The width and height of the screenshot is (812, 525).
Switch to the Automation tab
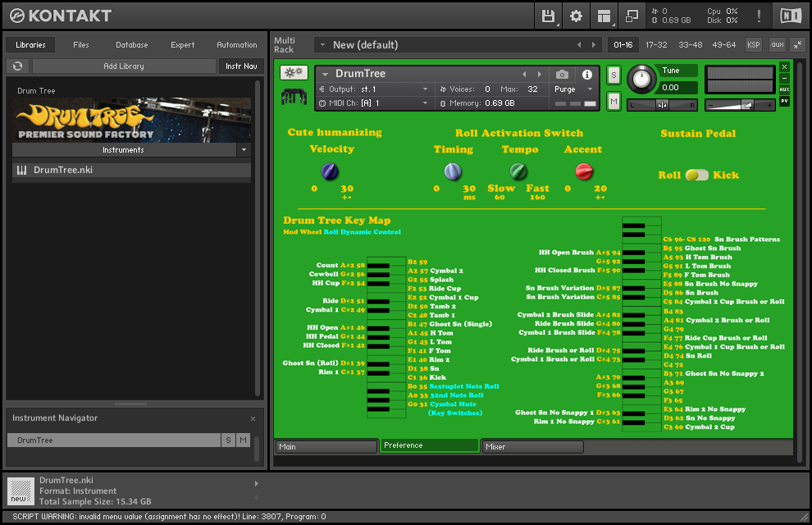click(237, 45)
